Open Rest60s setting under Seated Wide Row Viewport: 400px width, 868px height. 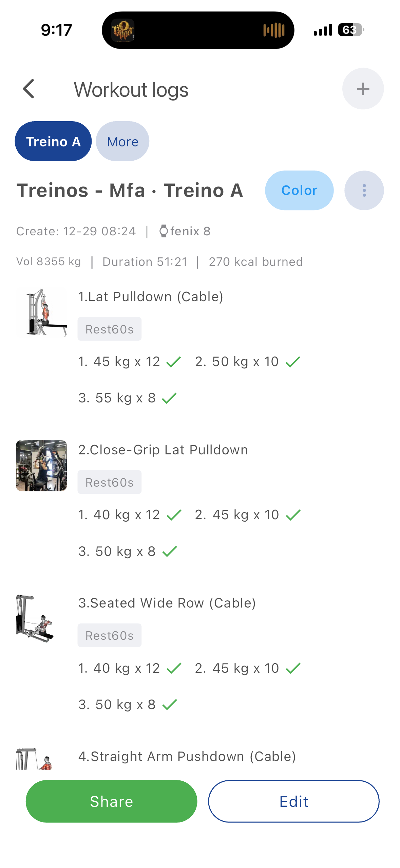tap(109, 635)
